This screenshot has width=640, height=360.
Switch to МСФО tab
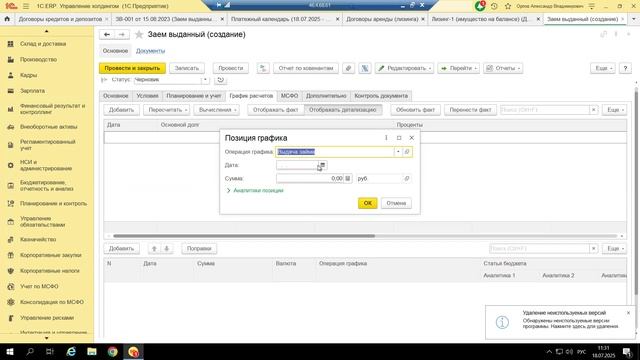(x=289, y=96)
